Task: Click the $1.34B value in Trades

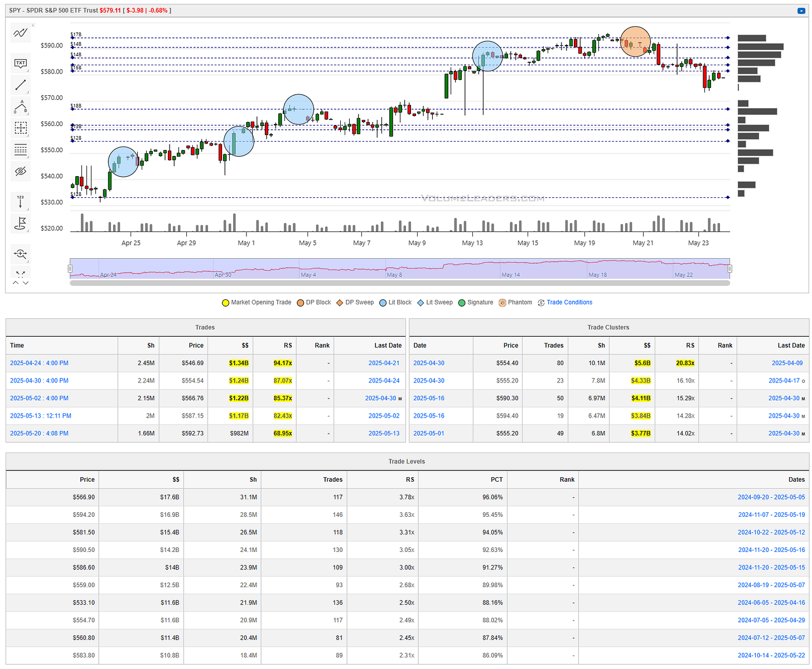Action: [239, 363]
